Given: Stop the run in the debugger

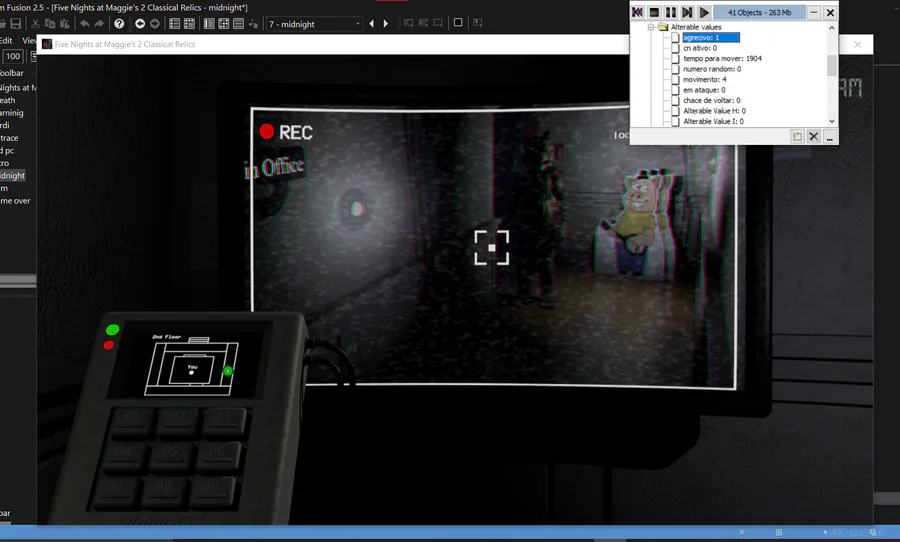Looking at the screenshot, I should 654,12.
